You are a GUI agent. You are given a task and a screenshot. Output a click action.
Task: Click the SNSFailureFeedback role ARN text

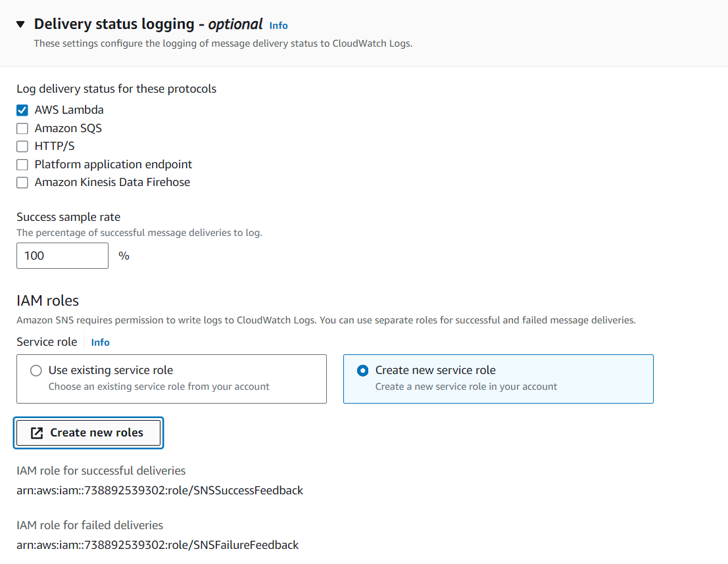157,545
